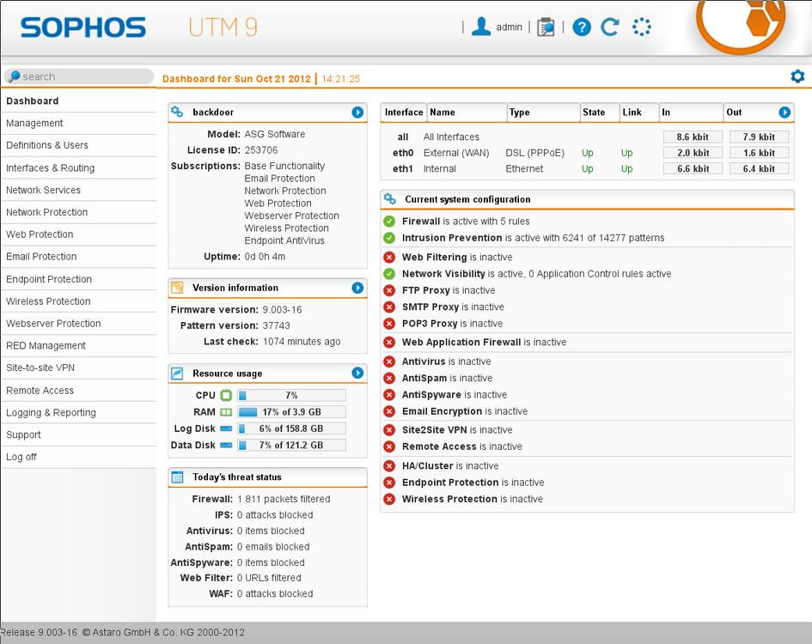Viewport: 812px width, 644px height.
Task: Click the Web Application Firewall link
Action: [x=461, y=342]
